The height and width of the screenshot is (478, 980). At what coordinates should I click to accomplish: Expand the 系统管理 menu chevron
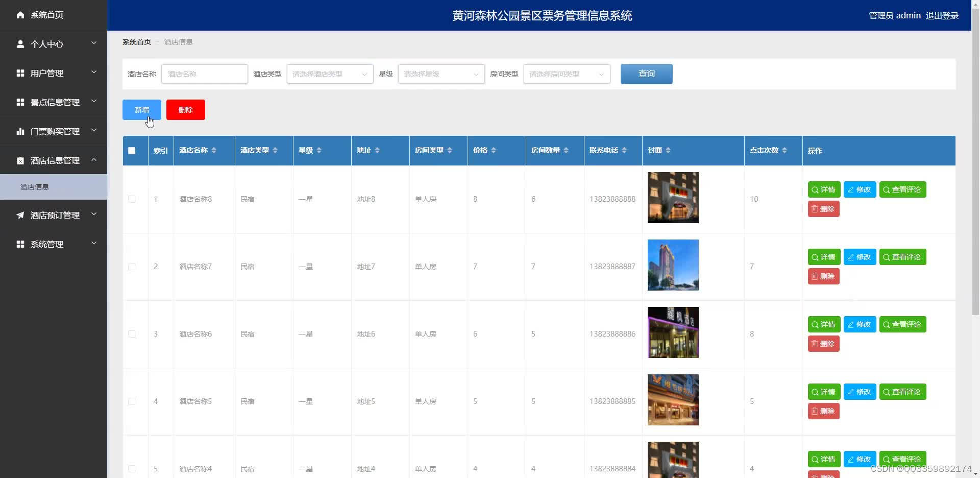point(94,244)
